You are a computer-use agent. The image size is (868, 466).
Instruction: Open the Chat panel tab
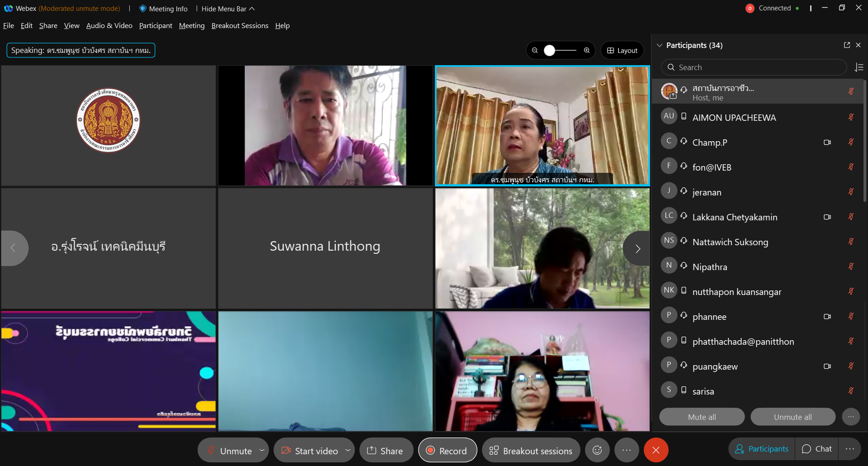click(x=816, y=449)
